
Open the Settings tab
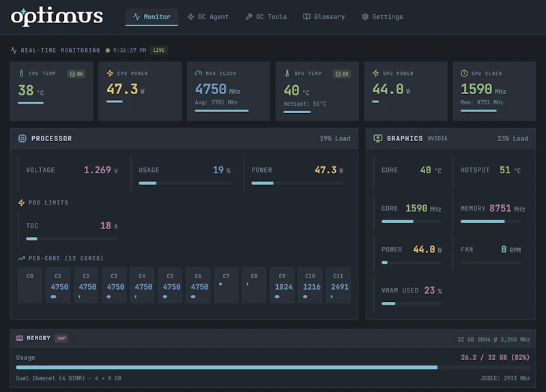[x=382, y=16]
